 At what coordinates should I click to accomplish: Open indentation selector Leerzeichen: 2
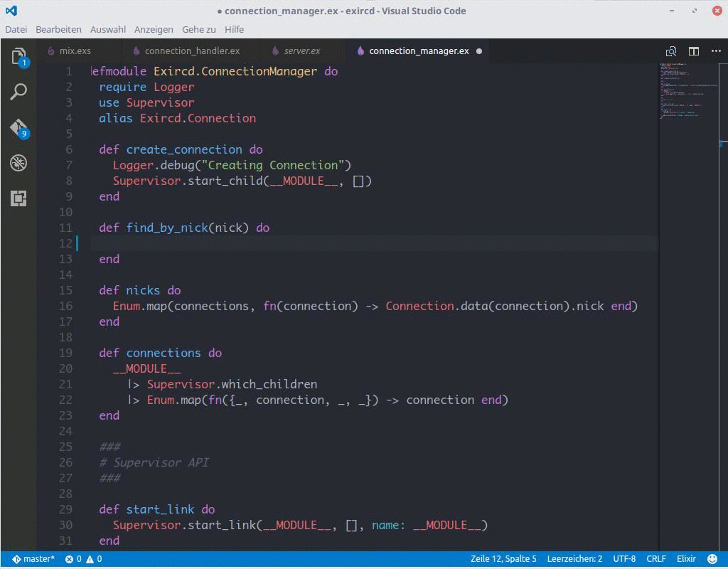(x=574, y=558)
